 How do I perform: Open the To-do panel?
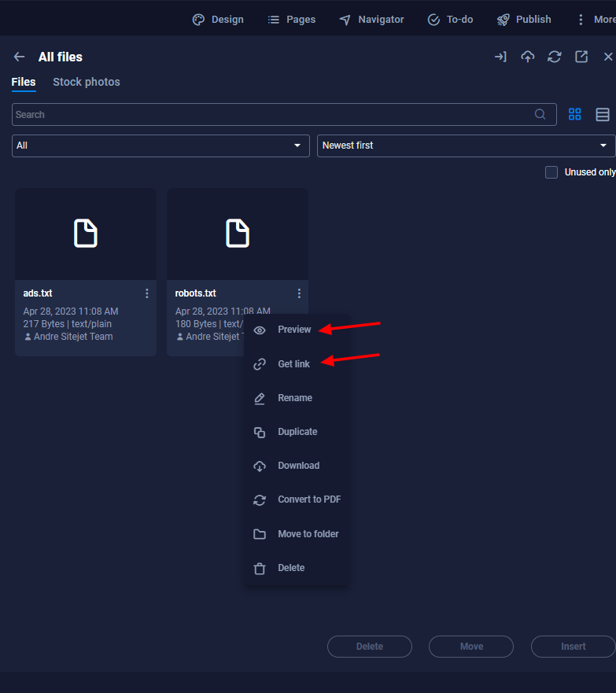pos(450,20)
